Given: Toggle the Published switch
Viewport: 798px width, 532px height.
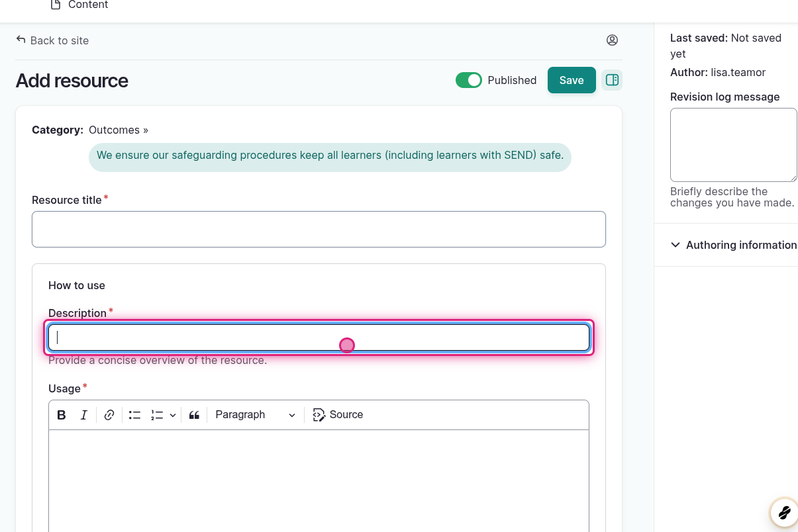Looking at the screenshot, I should click(469, 80).
